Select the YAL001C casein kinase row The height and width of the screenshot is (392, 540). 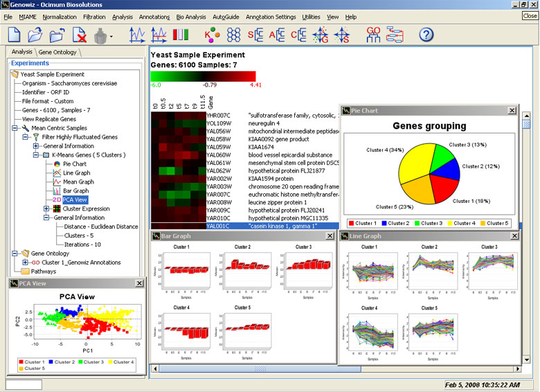click(x=244, y=226)
